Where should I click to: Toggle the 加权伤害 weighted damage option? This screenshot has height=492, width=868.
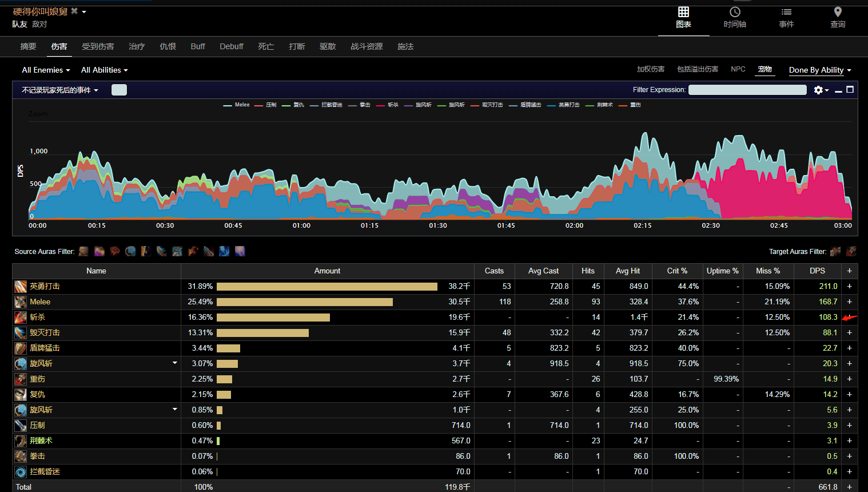651,69
